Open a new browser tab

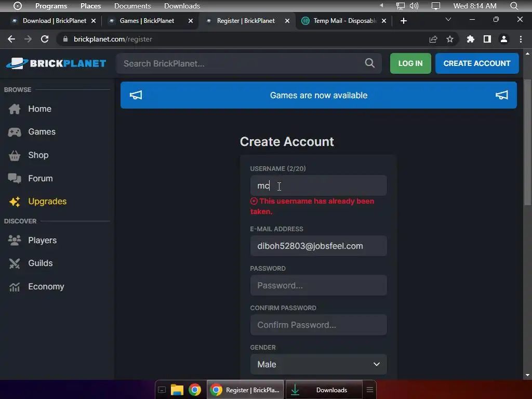point(403,21)
